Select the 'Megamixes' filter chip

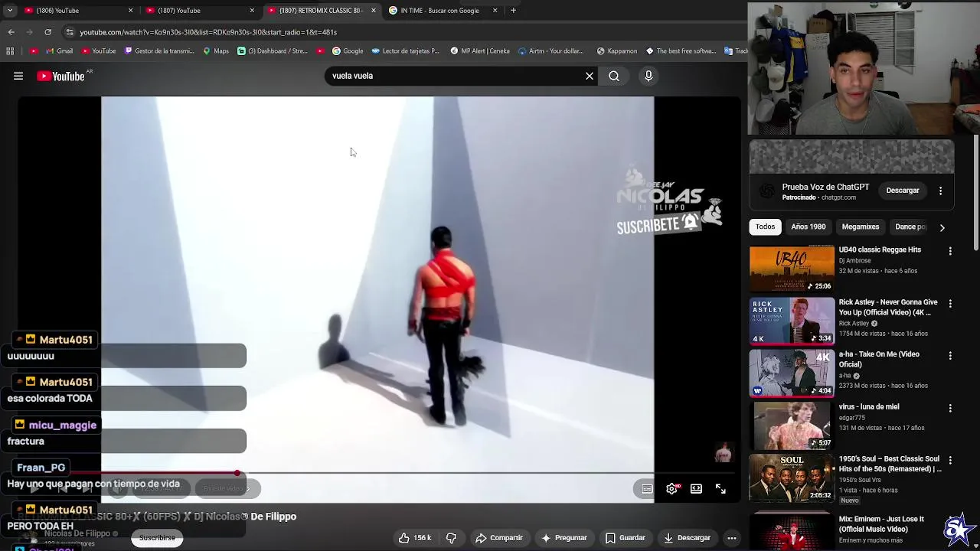(861, 227)
